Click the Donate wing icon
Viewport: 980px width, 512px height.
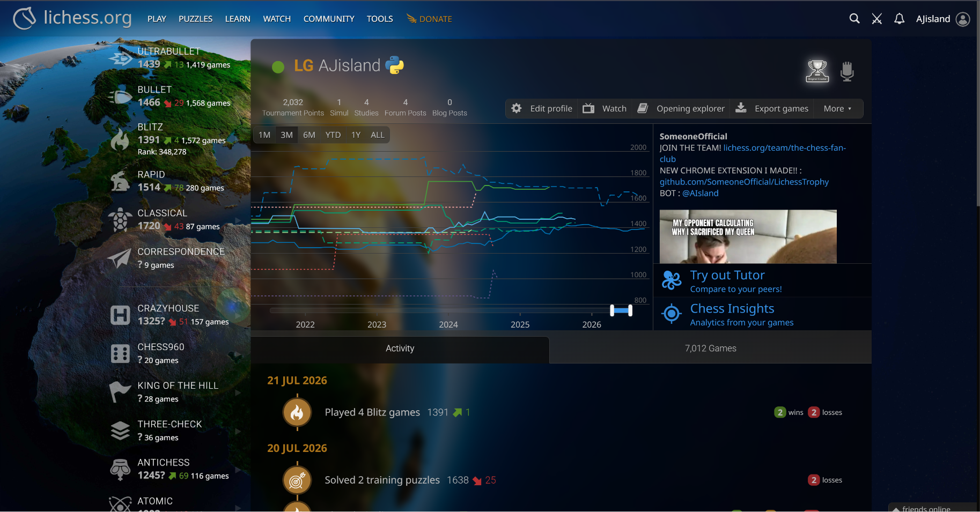pyautogui.click(x=411, y=19)
